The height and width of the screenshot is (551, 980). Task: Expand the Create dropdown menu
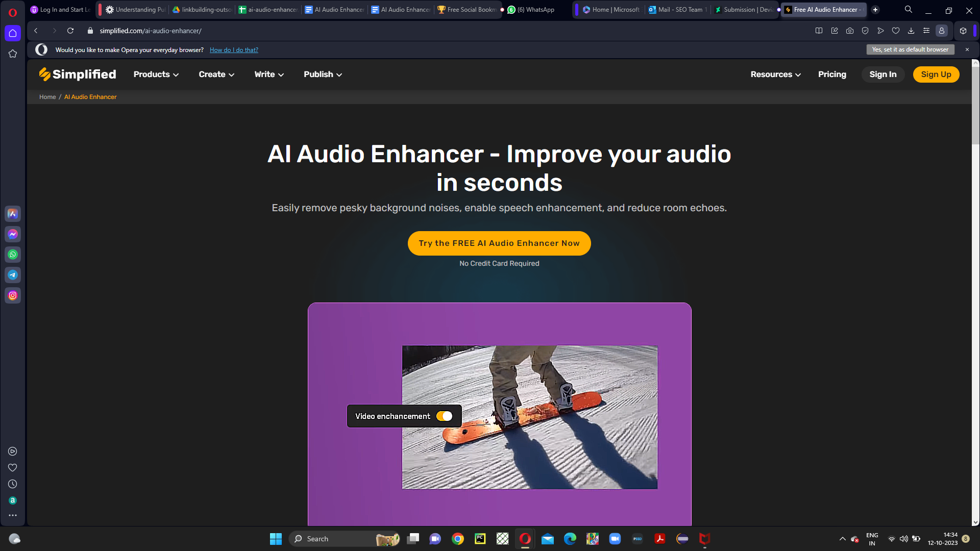tap(216, 74)
